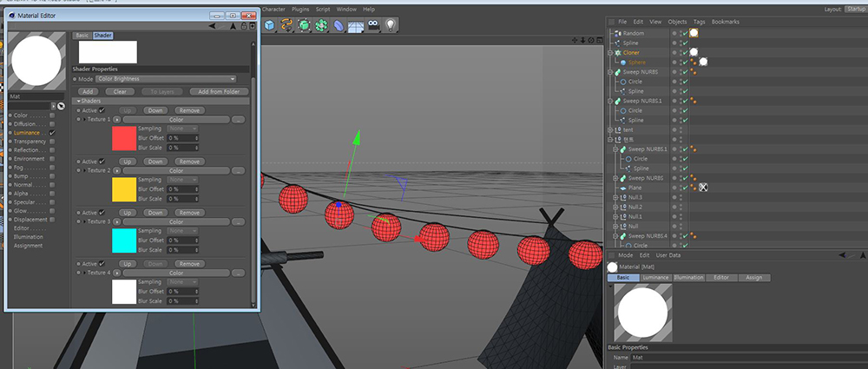Select the phong tag on Sweep NURBS.1 row
This screenshot has height=369, width=868.
[x=693, y=101]
